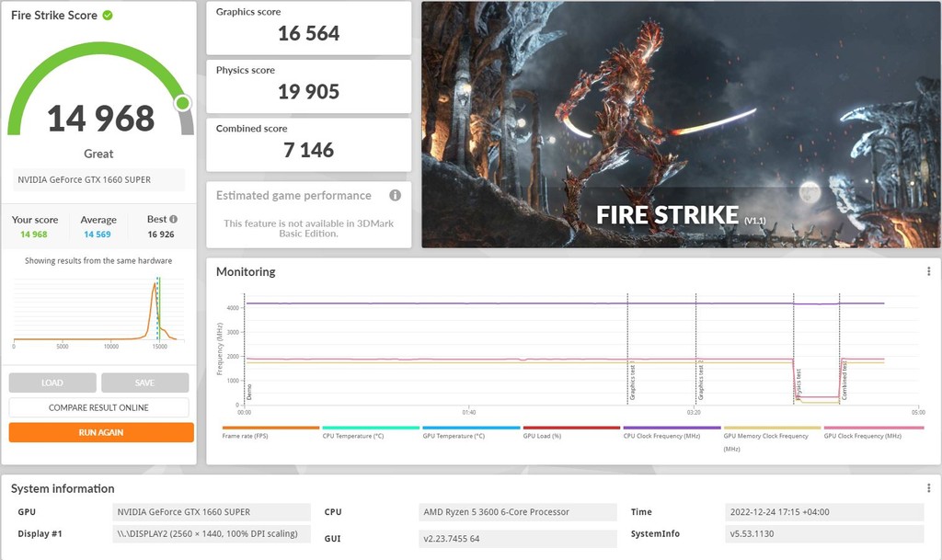Image resolution: width=942 pixels, height=560 pixels.
Task: Open the Monitoring panel three-dot menu
Action: 928,272
